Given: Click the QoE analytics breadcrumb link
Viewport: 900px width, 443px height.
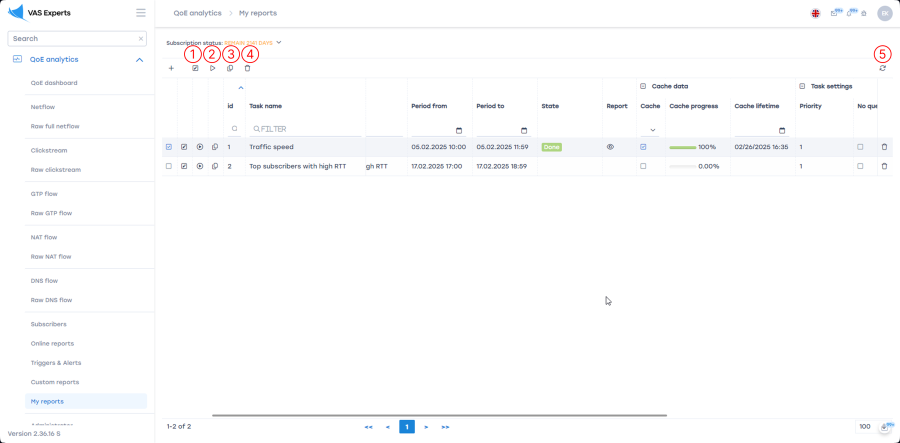Looking at the screenshot, I should 196,13.
